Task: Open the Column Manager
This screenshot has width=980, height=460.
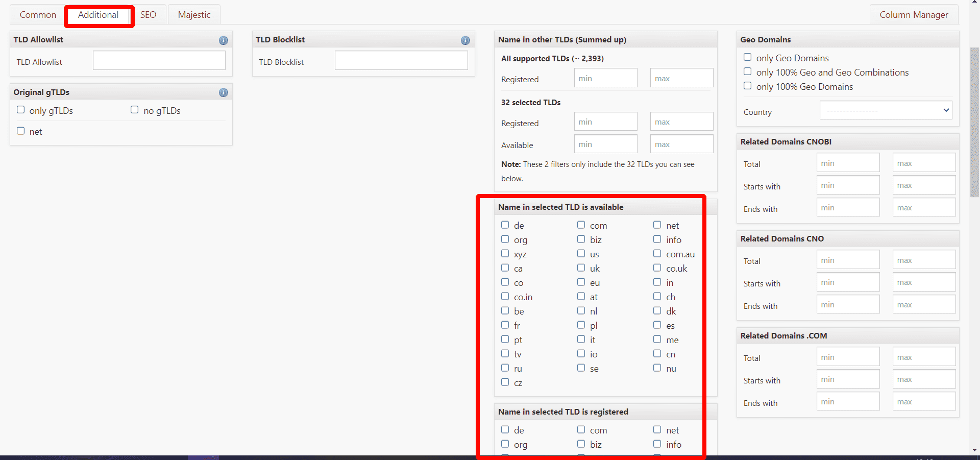Action: (914, 15)
